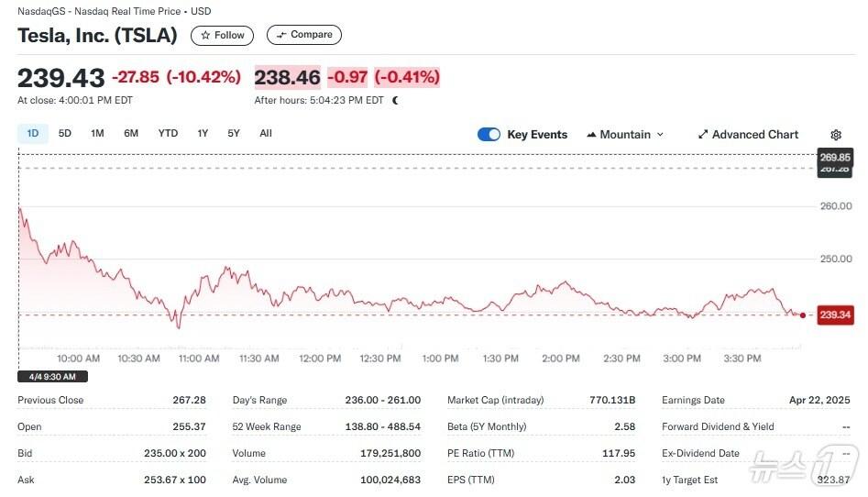Open chart settings gear icon
The height and width of the screenshot is (497, 868).
(x=835, y=135)
